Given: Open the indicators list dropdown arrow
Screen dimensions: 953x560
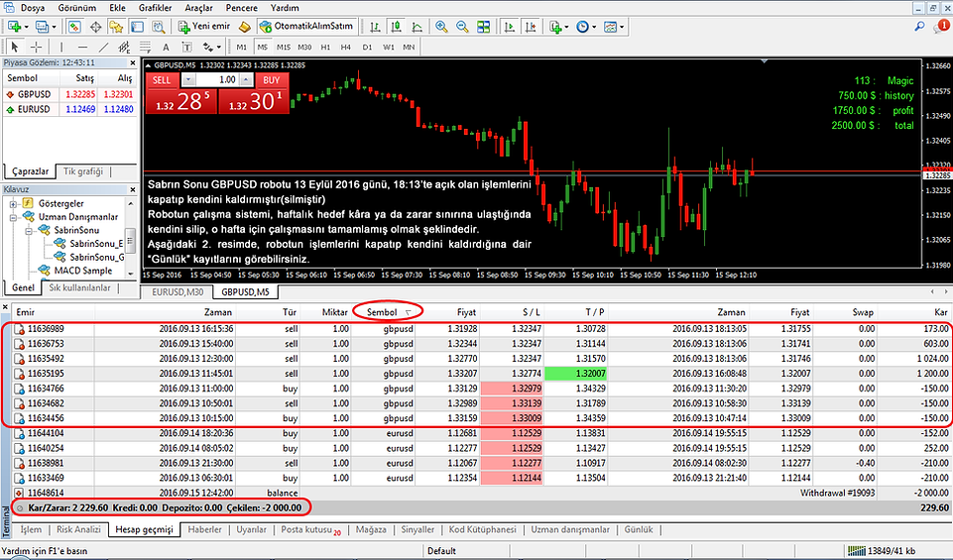Looking at the screenshot, I should click(x=566, y=27).
